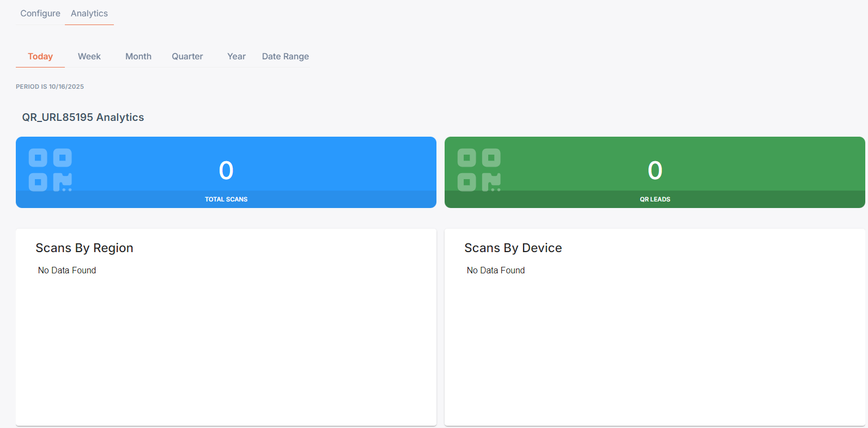View analytics for the Year
868x428 pixels.
(236, 56)
